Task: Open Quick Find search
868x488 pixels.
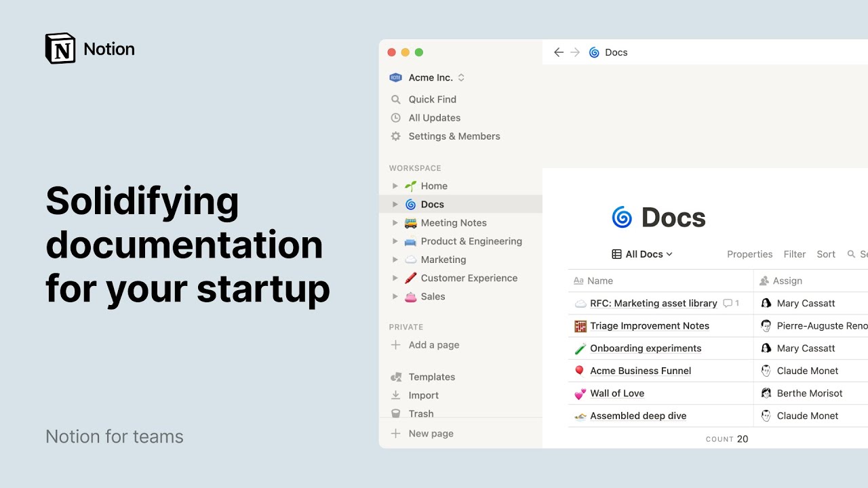Action: point(432,99)
